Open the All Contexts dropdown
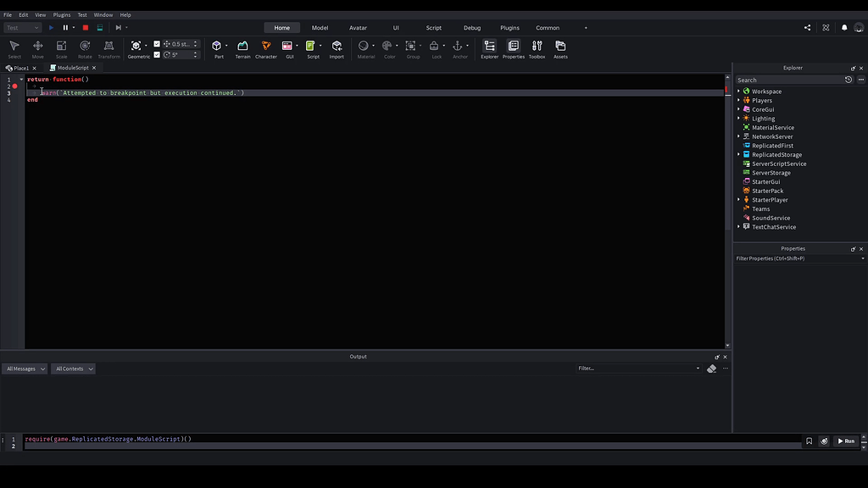Image resolution: width=868 pixels, height=488 pixels. pyautogui.click(x=73, y=369)
